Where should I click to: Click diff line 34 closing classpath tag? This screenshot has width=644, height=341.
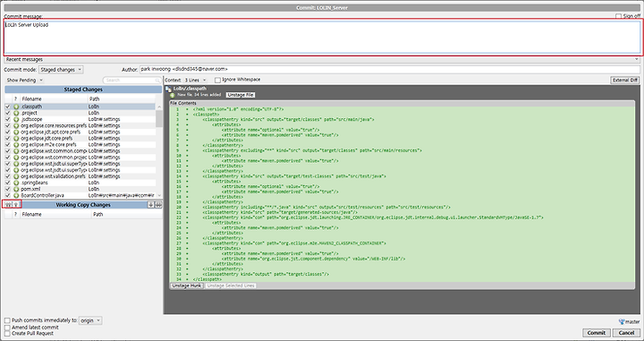point(208,279)
